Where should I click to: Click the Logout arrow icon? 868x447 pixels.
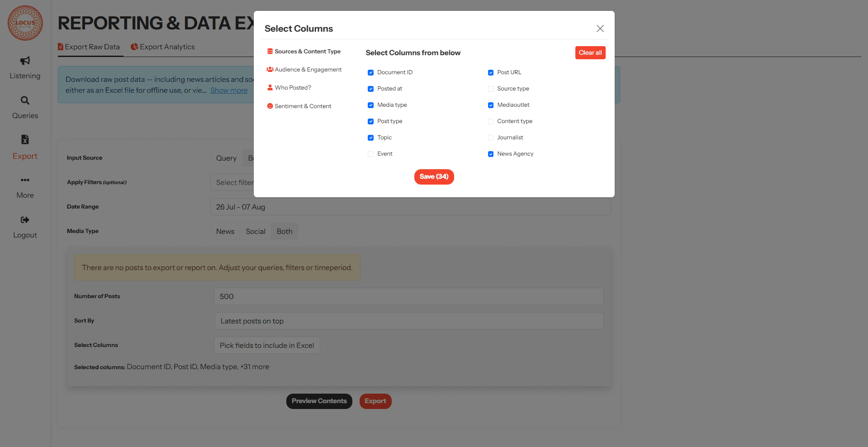(25, 220)
